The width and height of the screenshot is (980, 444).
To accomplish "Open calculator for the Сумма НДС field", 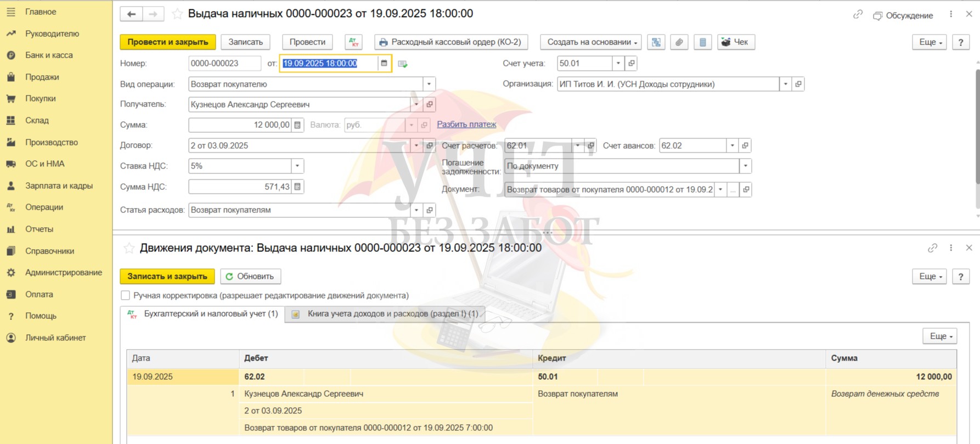I will [297, 187].
